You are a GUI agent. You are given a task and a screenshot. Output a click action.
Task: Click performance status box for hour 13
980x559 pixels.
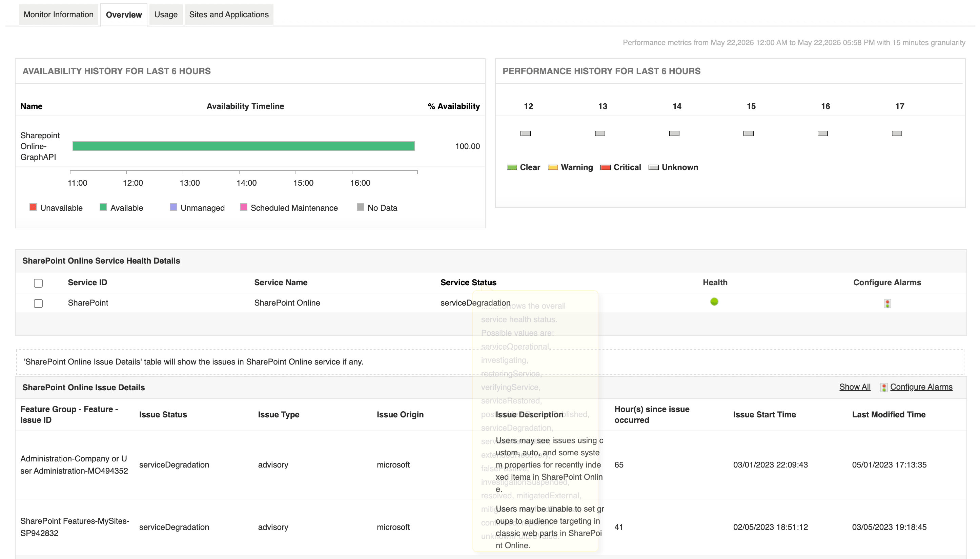click(x=600, y=133)
